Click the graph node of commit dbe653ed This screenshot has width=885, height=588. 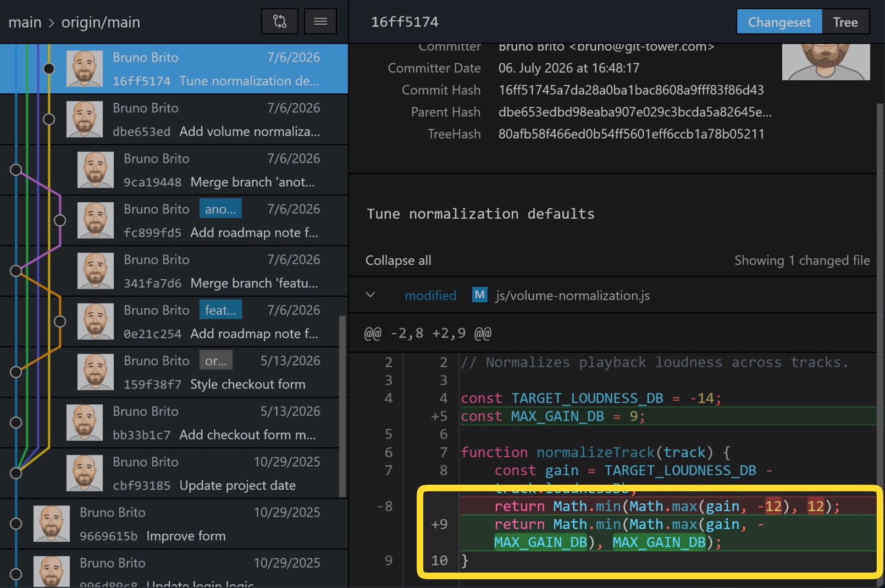49,119
